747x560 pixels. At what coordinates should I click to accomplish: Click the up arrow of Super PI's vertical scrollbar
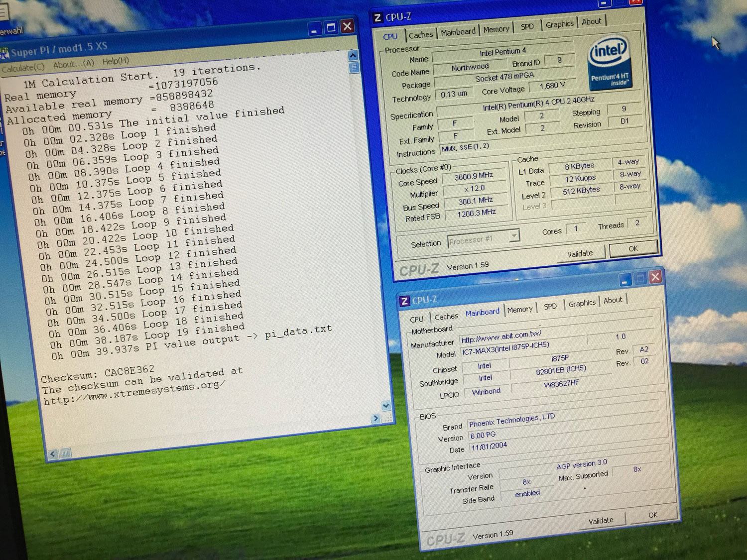pos(353,55)
